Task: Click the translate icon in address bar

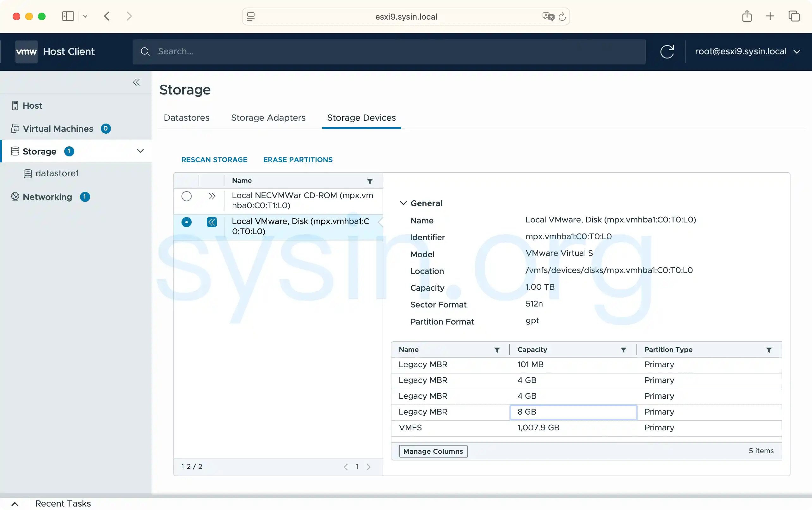Action: tap(548, 16)
